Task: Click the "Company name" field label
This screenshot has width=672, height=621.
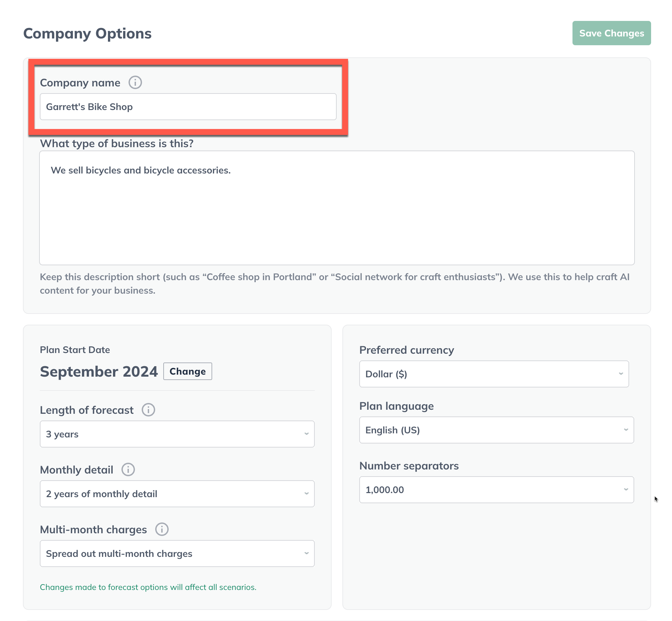Action: (80, 83)
